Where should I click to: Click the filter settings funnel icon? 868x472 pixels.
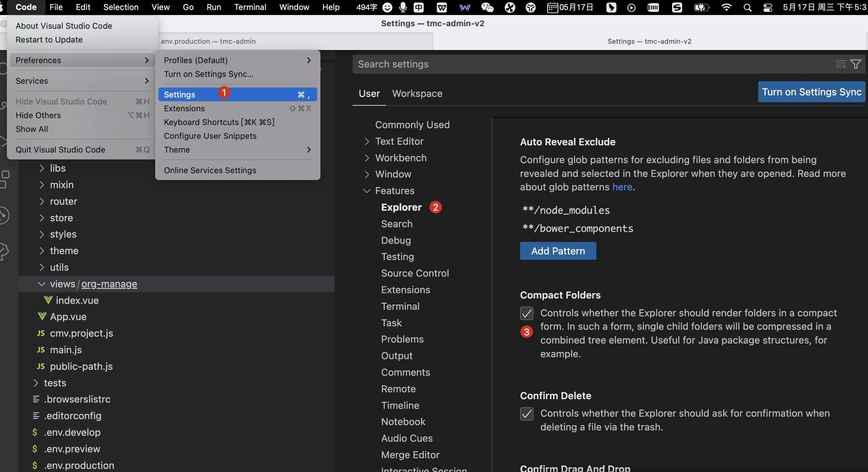click(x=855, y=64)
